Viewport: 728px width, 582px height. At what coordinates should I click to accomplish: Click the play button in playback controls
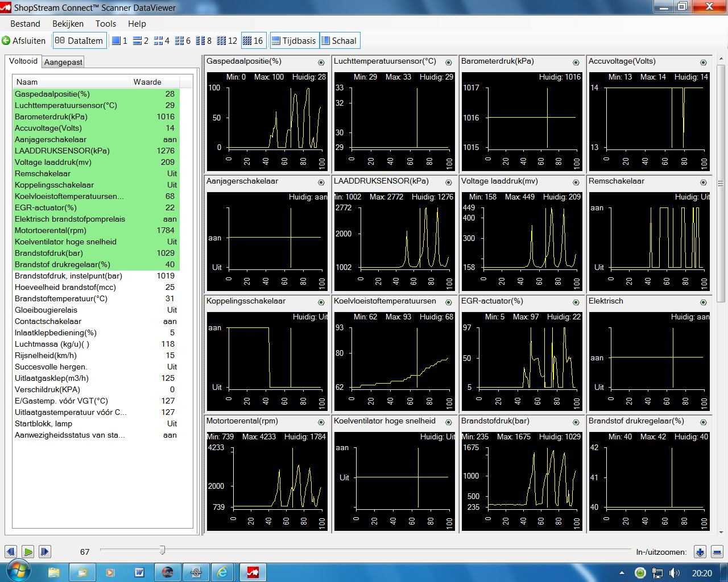pos(27,551)
